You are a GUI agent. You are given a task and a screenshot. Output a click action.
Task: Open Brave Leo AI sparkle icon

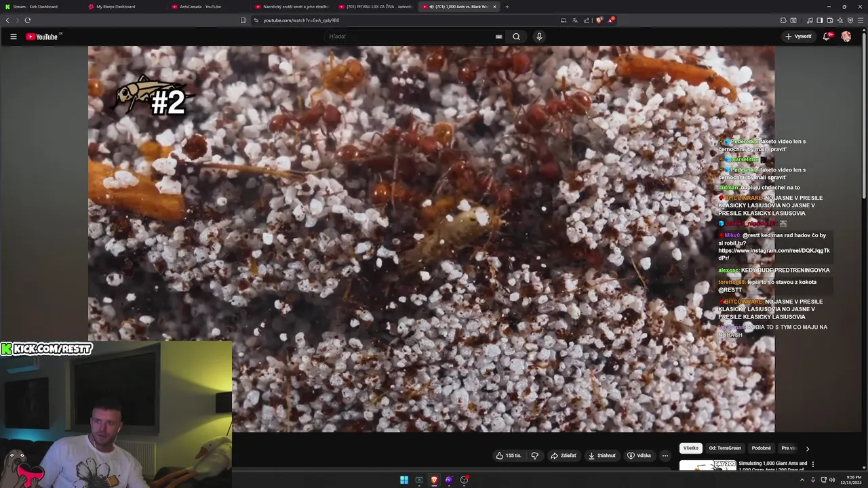click(840, 20)
